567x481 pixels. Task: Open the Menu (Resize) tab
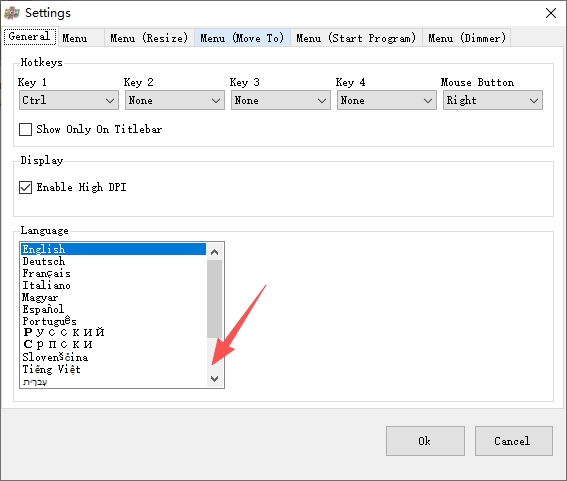(x=149, y=38)
